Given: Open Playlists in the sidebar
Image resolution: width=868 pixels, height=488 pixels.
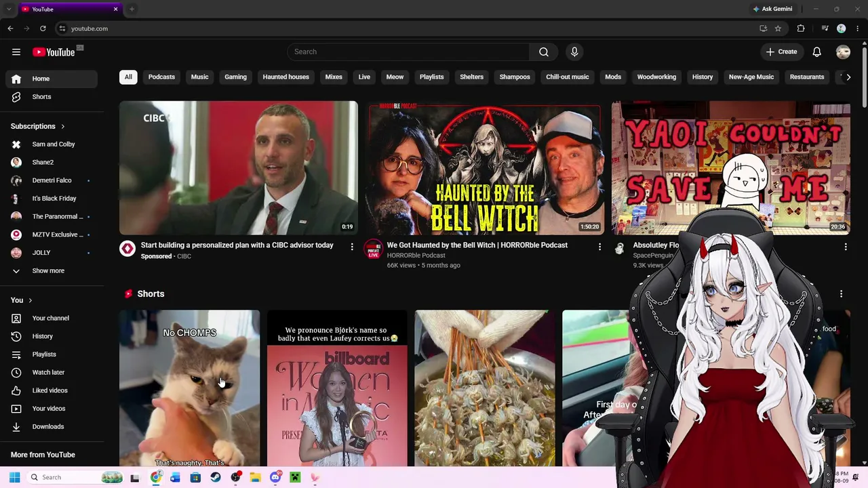Looking at the screenshot, I should [52, 354].
